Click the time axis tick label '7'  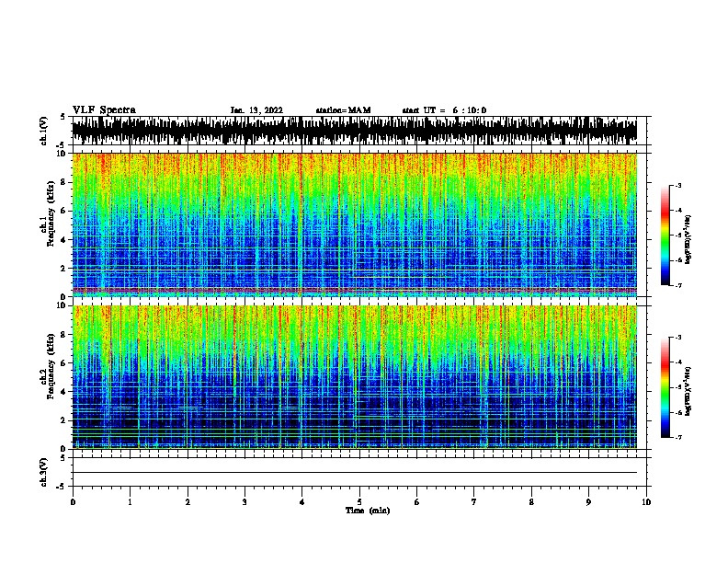[x=474, y=502]
